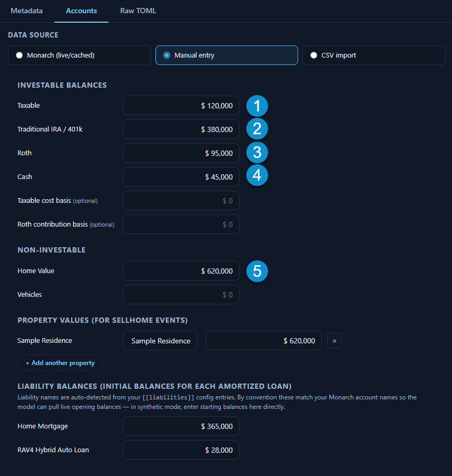Click Sample Residence $620,000 value field
Image resolution: width=452 pixels, height=476 pixels.
(x=264, y=341)
